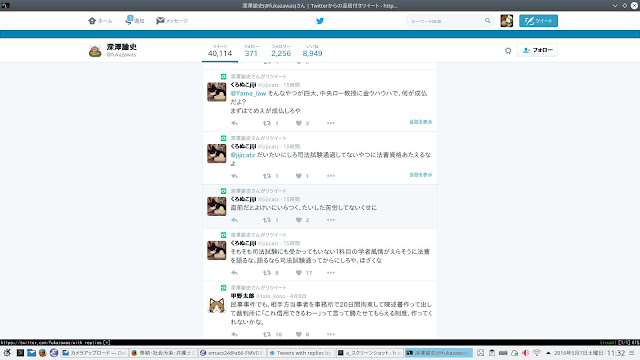The width and height of the screenshot is (640, 360).
Task: Retweet the @jijicatz だいたいにしろ tweet
Action: [x=267, y=176]
